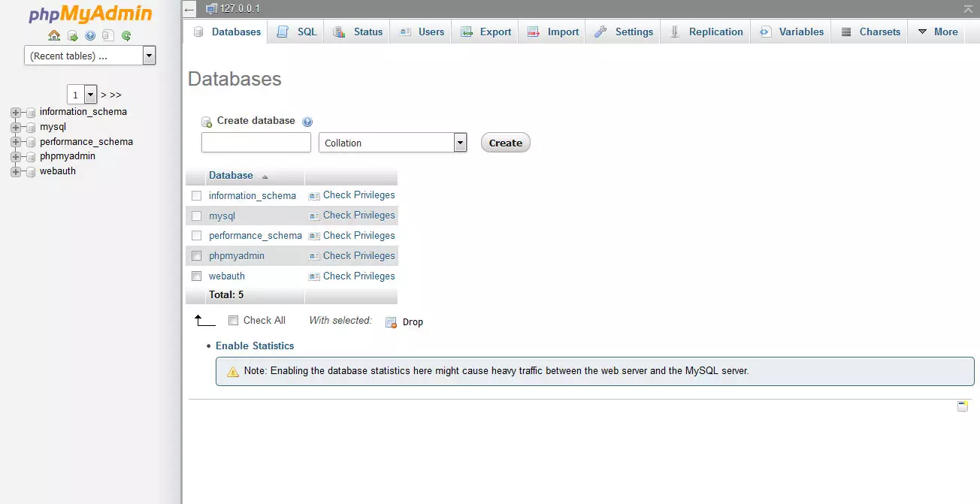The width and height of the screenshot is (980, 504).
Task: Expand the mysql tree node
Action: coord(15,128)
